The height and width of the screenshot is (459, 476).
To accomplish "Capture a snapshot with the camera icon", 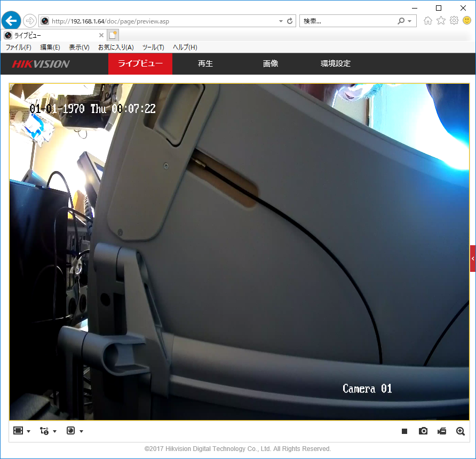I will [x=423, y=431].
